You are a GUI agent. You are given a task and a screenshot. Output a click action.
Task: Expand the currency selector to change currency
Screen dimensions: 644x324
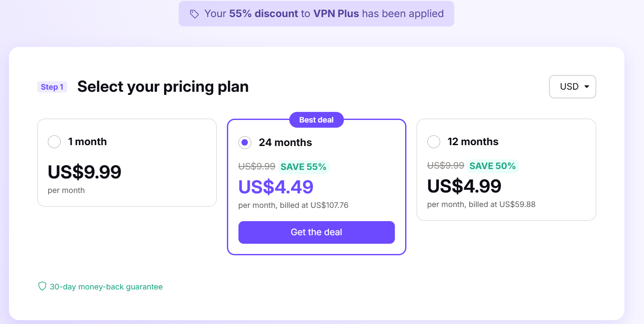pos(572,86)
